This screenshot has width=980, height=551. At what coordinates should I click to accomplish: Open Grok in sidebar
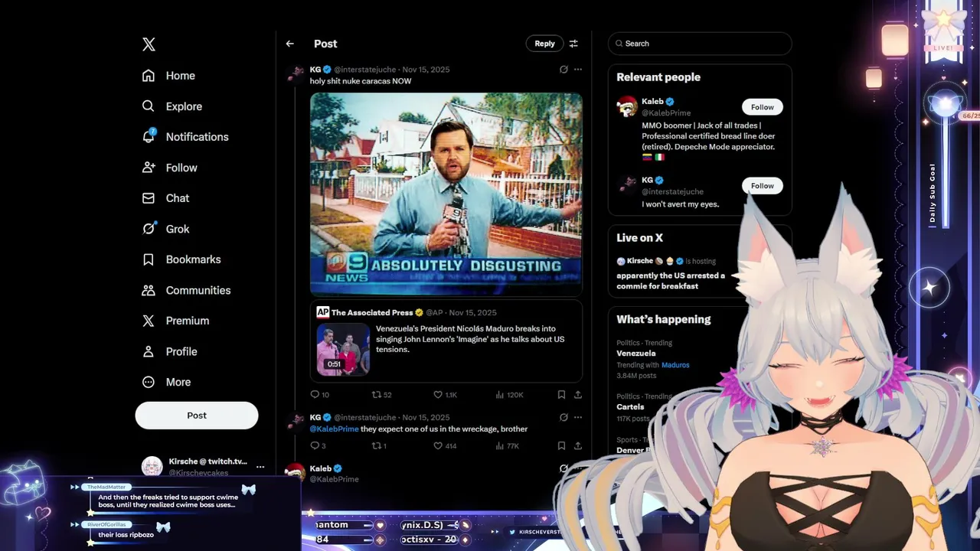point(165,229)
